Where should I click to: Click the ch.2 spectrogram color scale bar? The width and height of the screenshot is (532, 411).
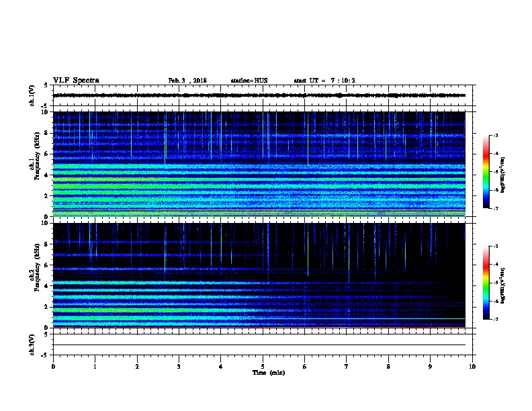[486, 283]
